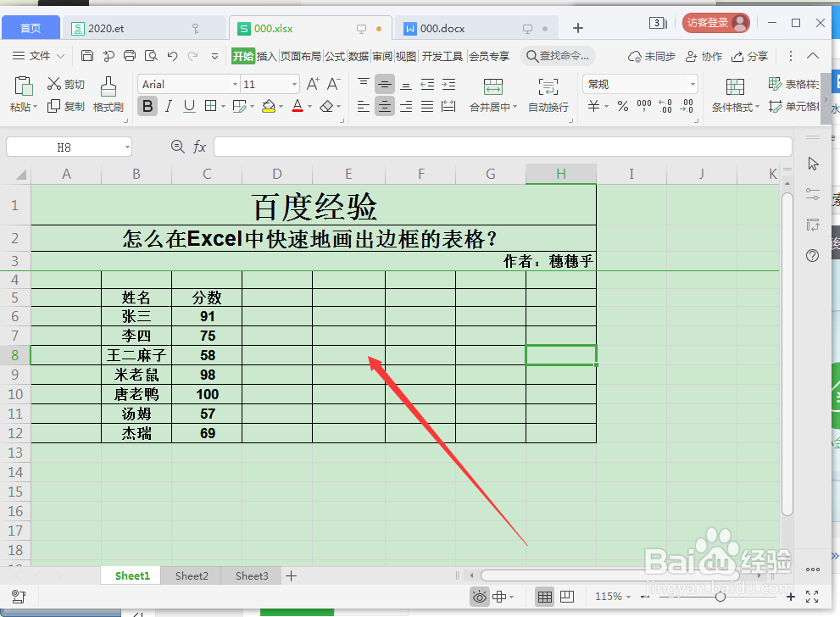Toggle Italic formatting

(x=168, y=107)
